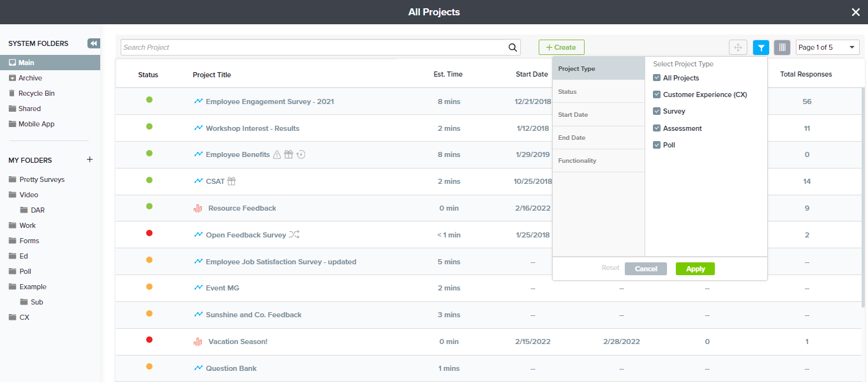Expand the Video folder in My Folders
This screenshot has height=383, width=868.
pyautogui.click(x=28, y=195)
